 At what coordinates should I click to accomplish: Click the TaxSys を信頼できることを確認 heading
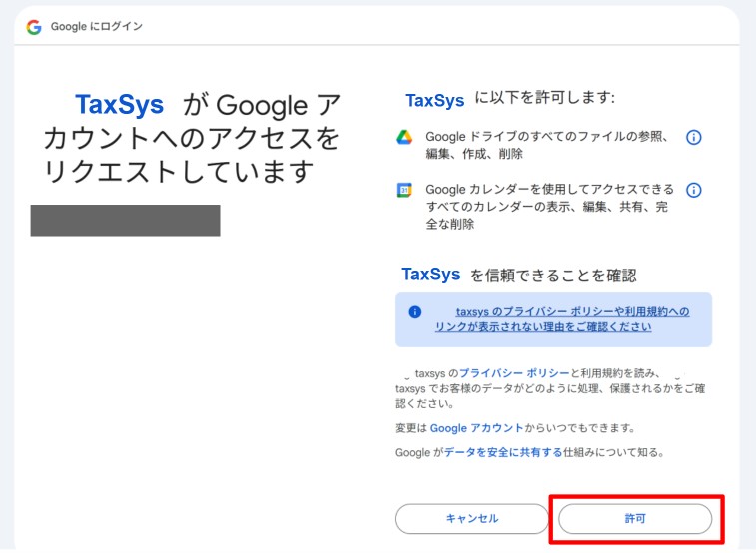tap(519, 275)
